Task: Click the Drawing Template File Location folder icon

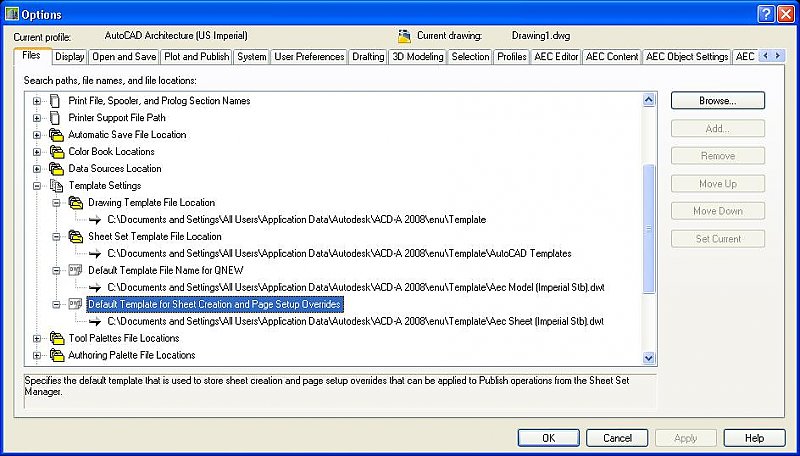Action: [x=76, y=202]
